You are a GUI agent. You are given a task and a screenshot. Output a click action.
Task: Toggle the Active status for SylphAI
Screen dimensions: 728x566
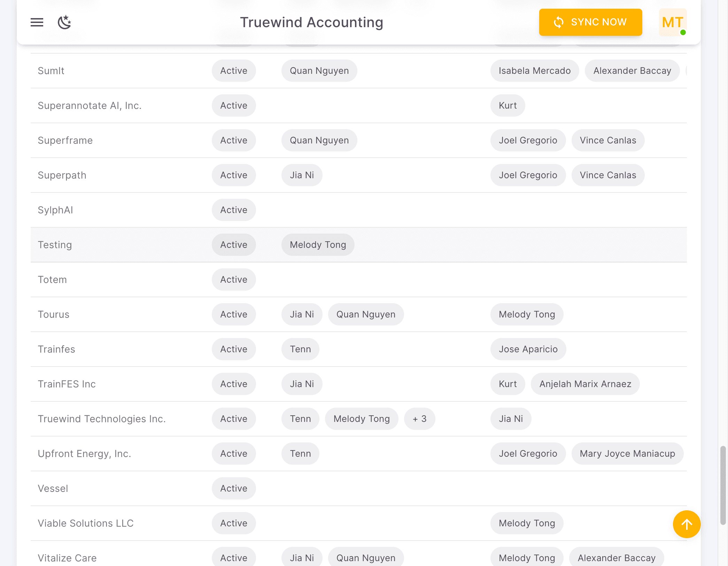click(234, 210)
